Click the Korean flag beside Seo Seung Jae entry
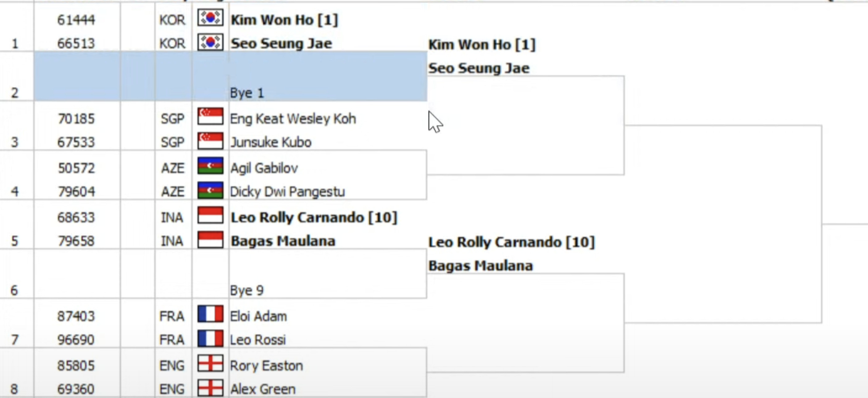Screen dimensions: 868x398 click(210, 42)
